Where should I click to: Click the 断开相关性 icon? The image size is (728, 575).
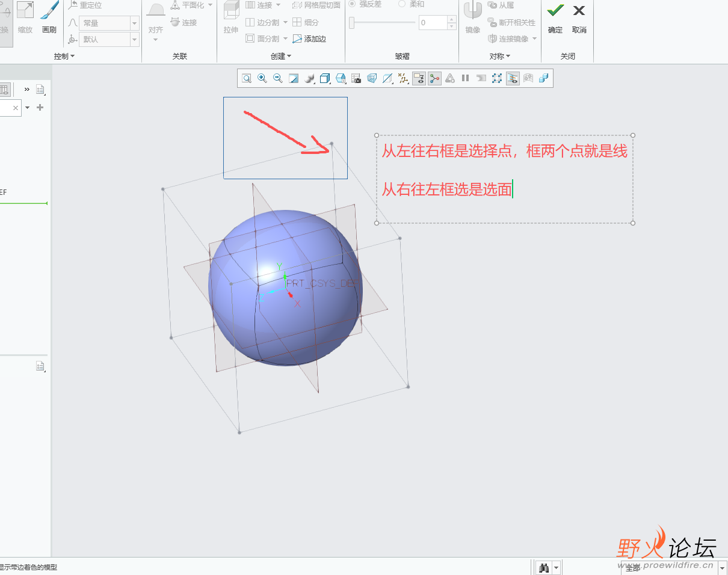513,22
